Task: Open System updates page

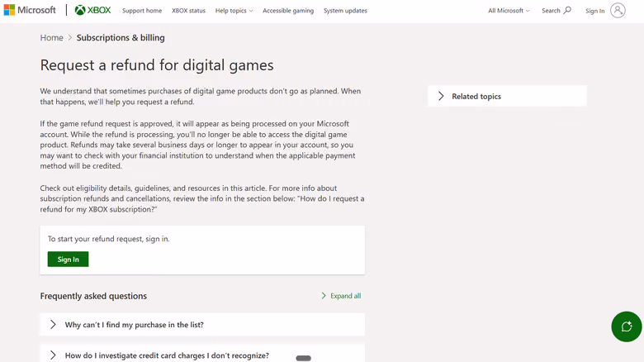Action: tap(345, 11)
